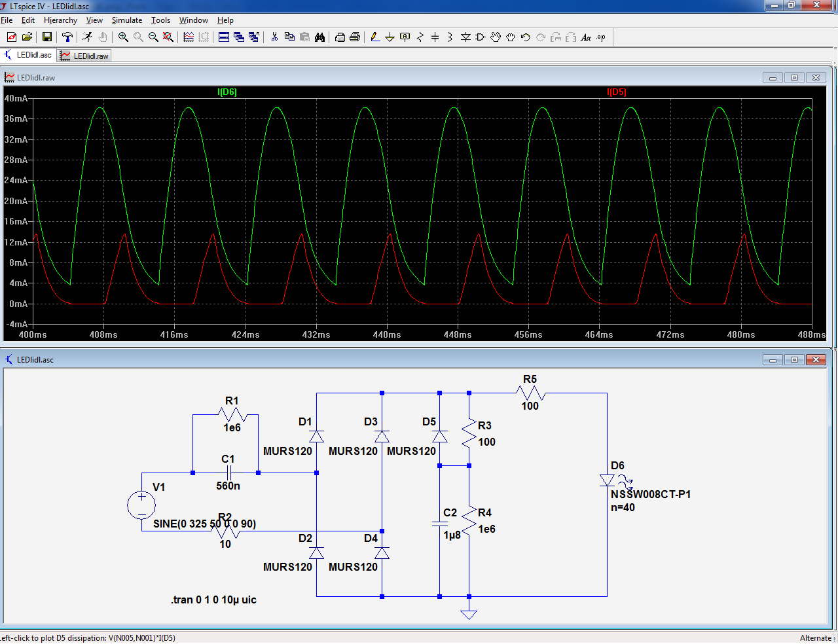This screenshot has width=838, height=644.
Task: Select the Diode component tool
Action: 465,37
